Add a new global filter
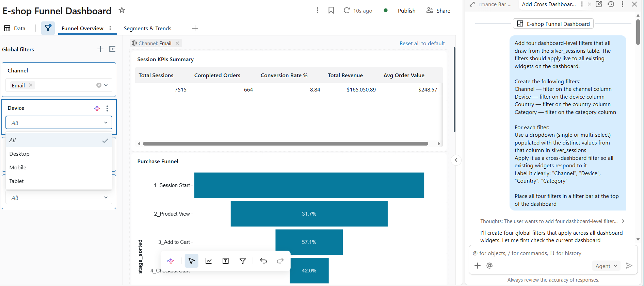Screen dimensions: 644x286 click(x=100, y=49)
